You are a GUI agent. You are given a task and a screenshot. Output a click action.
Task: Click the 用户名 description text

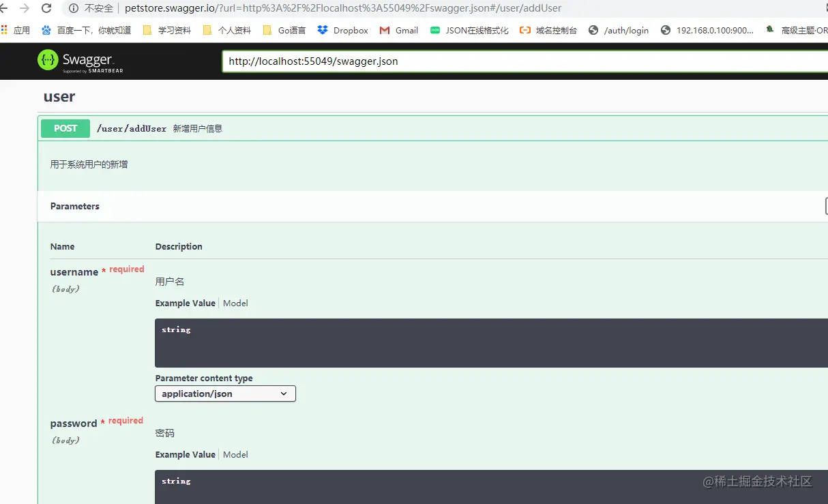[170, 281]
